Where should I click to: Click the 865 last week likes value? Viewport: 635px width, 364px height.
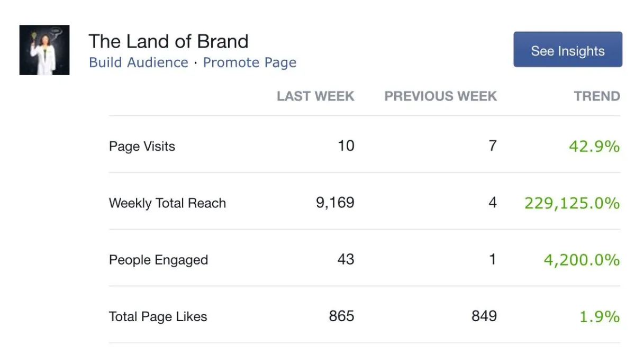coord(341,316)
